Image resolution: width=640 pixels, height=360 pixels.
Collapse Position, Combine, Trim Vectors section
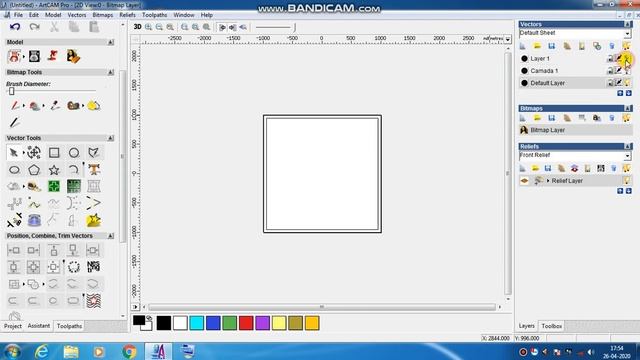tap(111, 236)
